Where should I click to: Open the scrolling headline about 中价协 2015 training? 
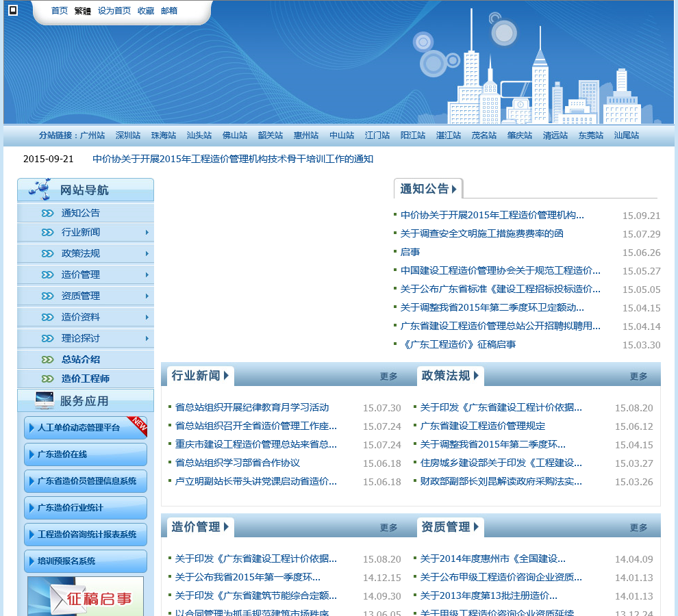(233, 159)
